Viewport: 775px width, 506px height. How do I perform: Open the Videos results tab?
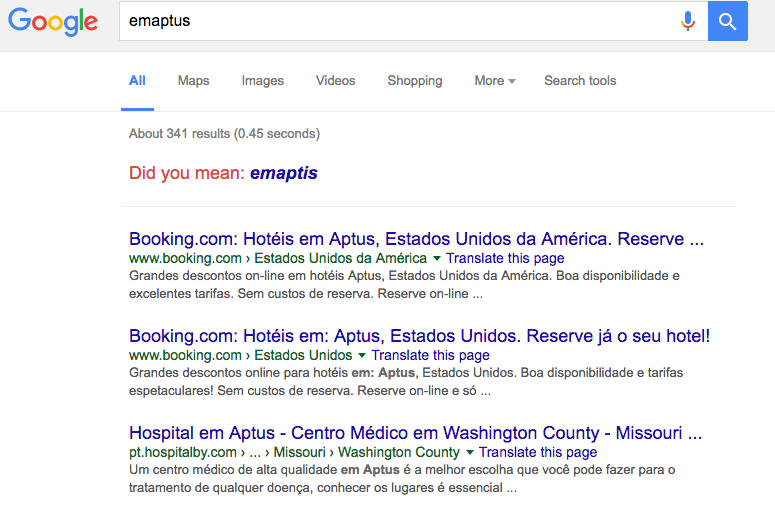tap(336, 81)
